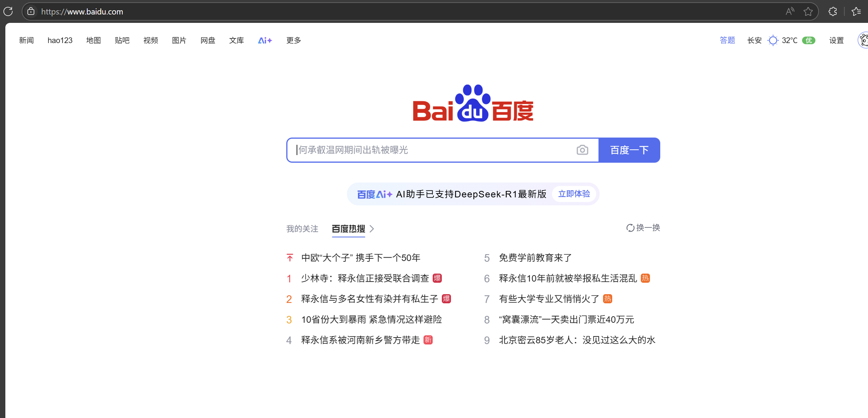Open the 新闻 navigation link
The width and height of the screenshot is (868, 418).
click(26, 40)
